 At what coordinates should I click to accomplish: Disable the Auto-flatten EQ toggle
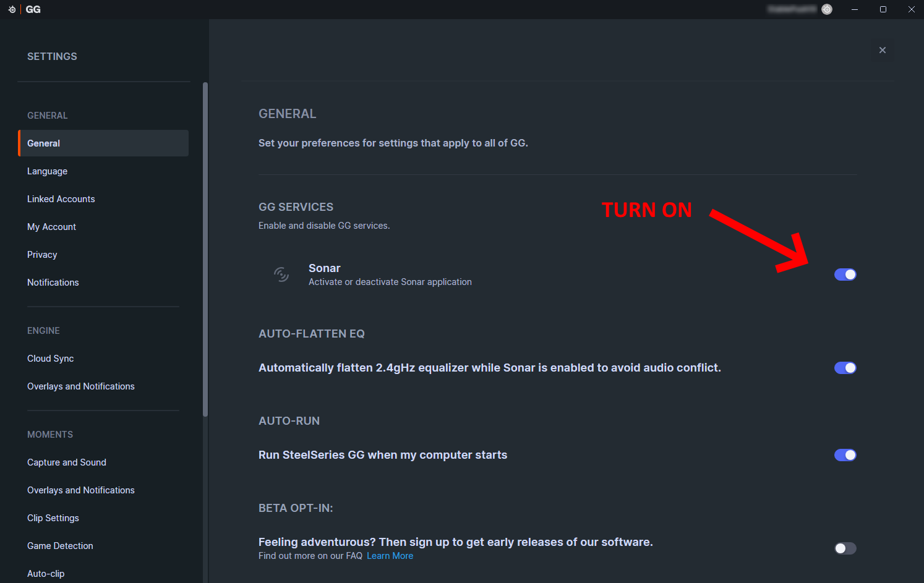(x=845, y=368)
